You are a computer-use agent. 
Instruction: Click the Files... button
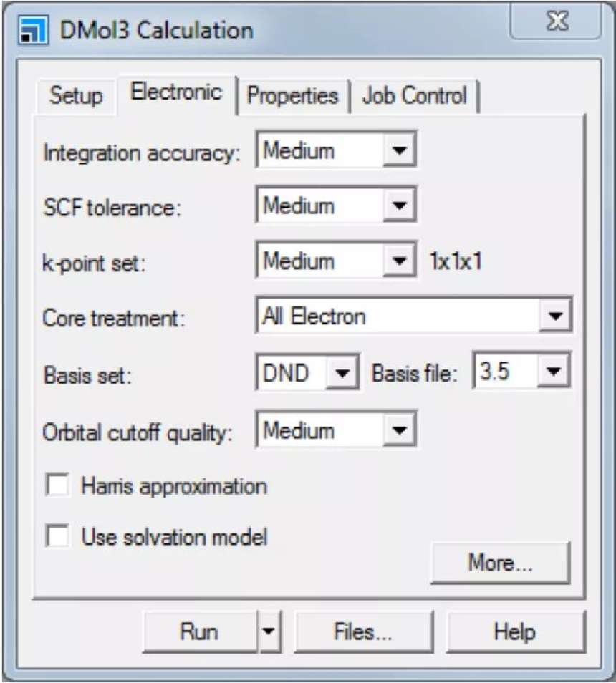click(363, 632)
